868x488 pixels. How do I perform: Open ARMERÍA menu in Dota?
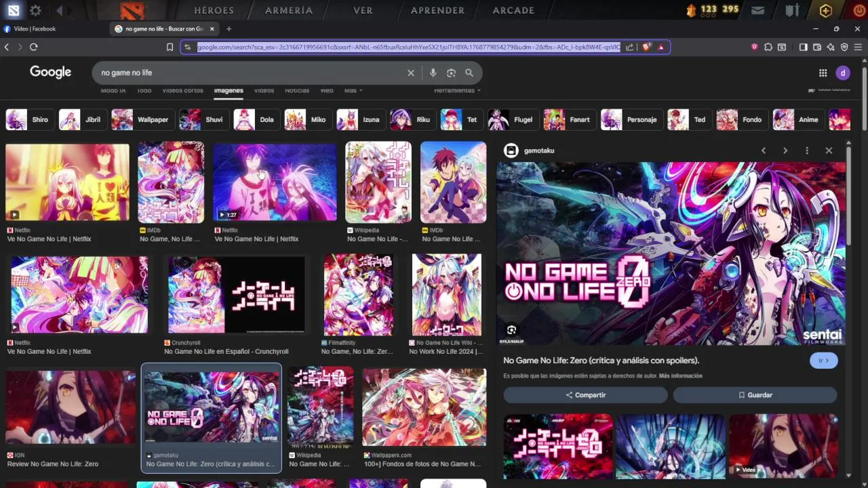pos(289,10)
